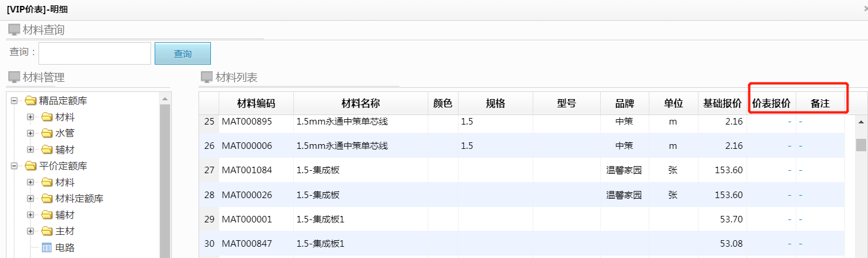868x258 pixels.
Task: Select the 电路 tree item
Action: click(65, 248)
